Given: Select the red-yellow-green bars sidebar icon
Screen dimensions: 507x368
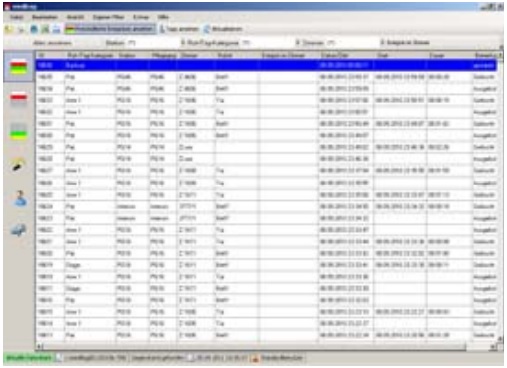Looking at the screenshot, I should tap(19, 67).
